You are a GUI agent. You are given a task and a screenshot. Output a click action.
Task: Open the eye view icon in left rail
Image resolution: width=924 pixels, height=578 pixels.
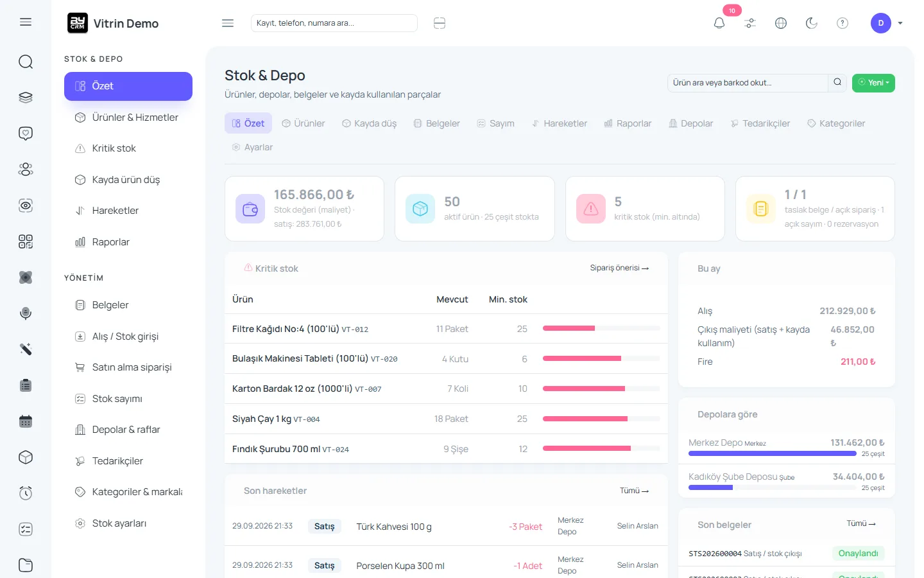tap(26, 206)
